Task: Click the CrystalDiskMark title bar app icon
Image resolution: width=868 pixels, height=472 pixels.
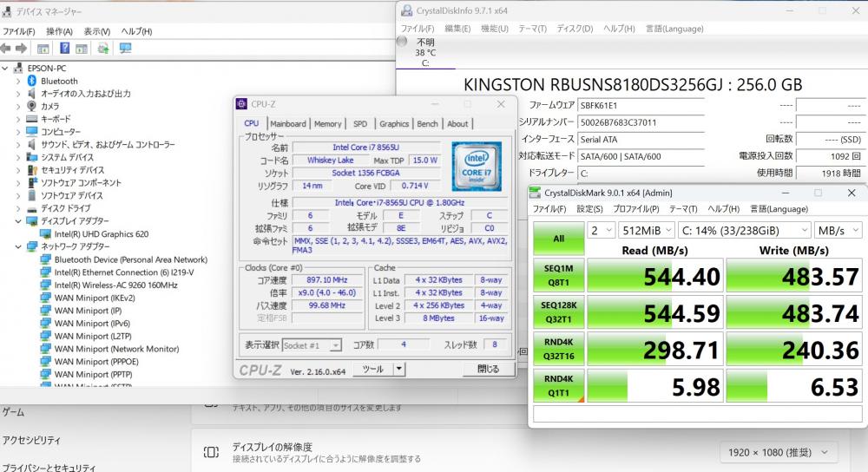Action: tap(535, 193)
